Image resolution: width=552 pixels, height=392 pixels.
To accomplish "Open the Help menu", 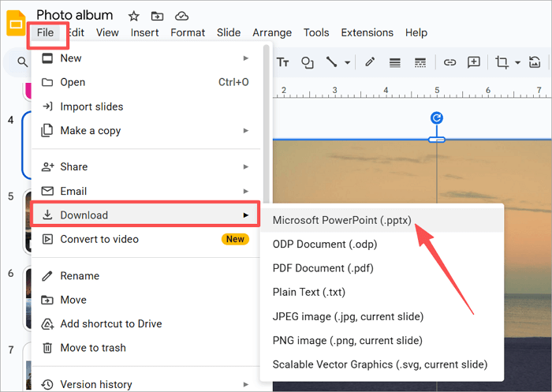I will 416,33.
